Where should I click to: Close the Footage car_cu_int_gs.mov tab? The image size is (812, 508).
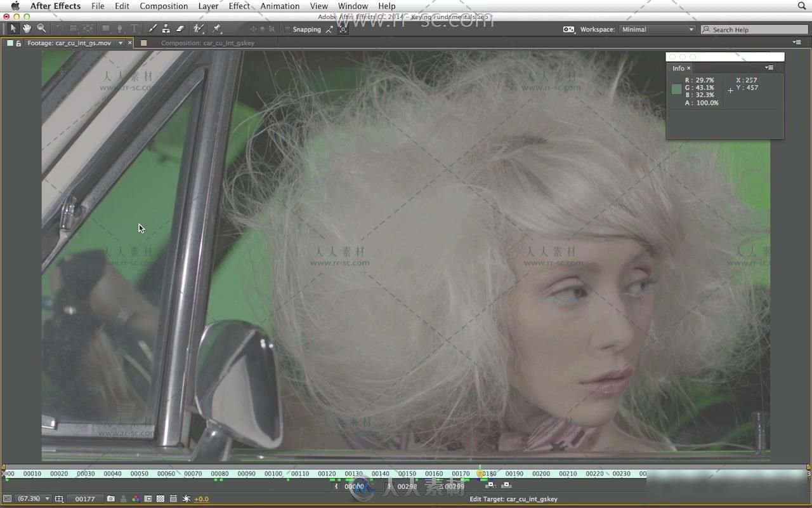click(x=130, y=43)
